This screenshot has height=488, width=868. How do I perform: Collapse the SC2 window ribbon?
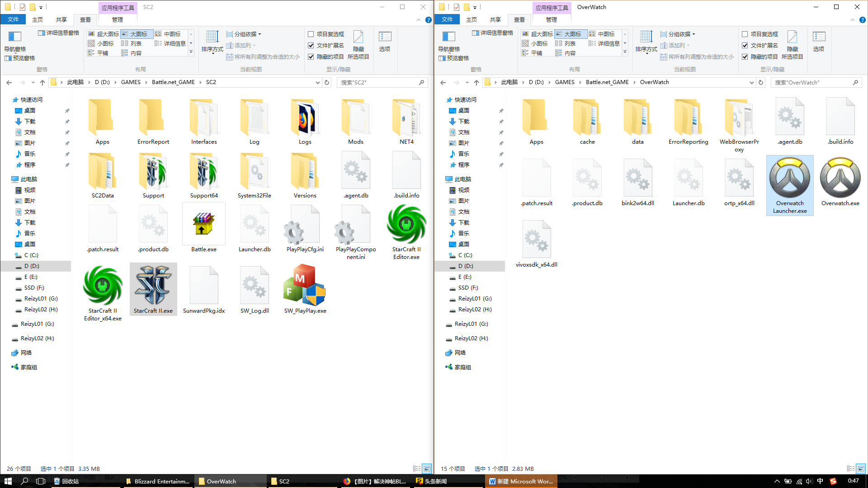418,20
